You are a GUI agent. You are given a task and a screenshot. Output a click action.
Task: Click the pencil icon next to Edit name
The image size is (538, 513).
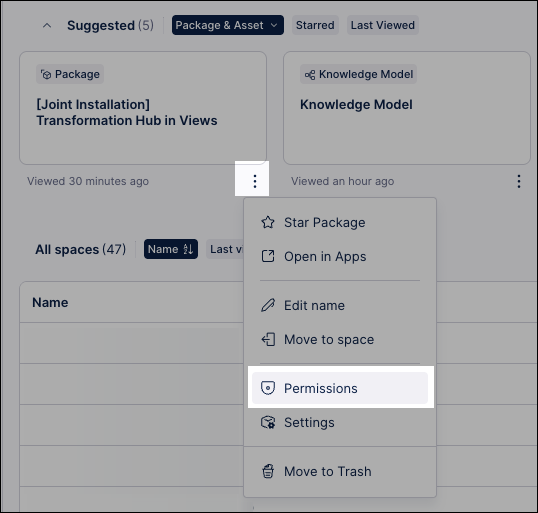tap(268, 305)
